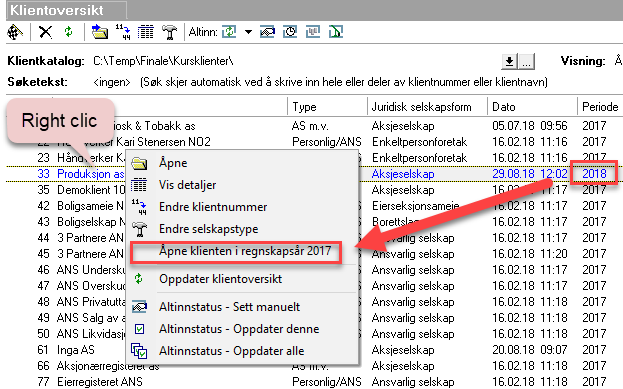Image resolution: width=623 pixels, height=389 pixels.
Task: Click the number icon beside Endre klientnummer
Action: coord(139,207)
